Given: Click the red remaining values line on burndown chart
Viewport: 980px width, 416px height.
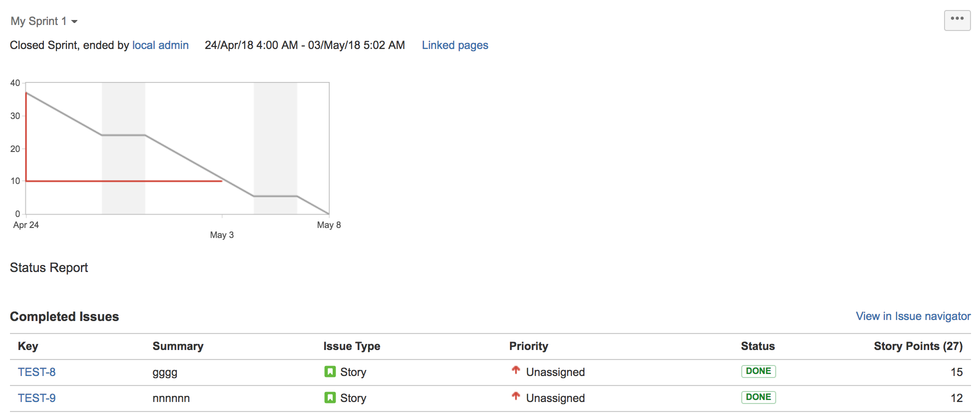Looking at the screenshot, I should click(x=125, y=181).
